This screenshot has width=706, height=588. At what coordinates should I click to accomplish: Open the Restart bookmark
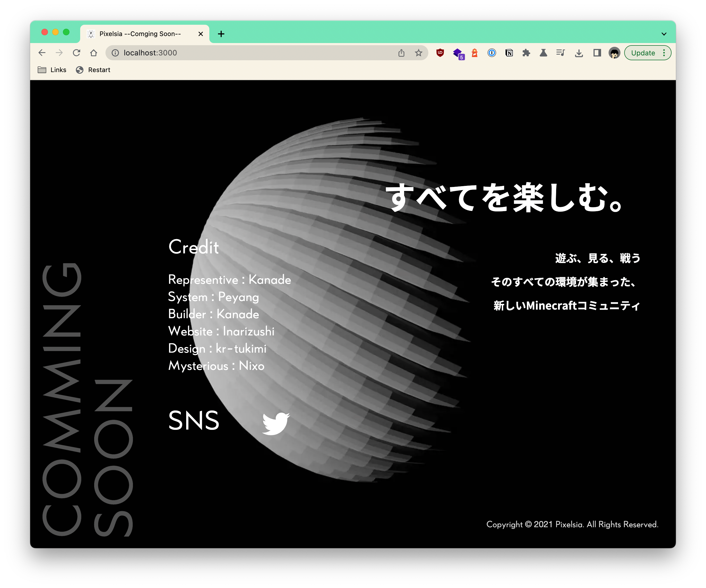[x=93, y=70]
